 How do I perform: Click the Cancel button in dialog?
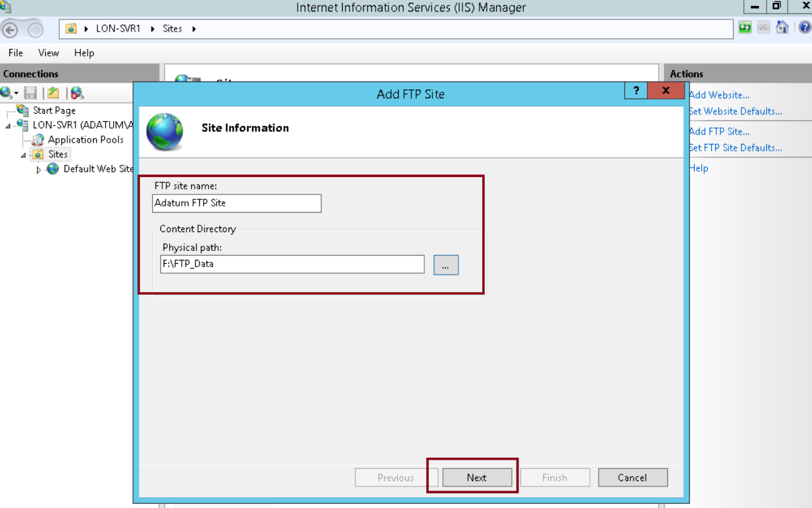632,478
